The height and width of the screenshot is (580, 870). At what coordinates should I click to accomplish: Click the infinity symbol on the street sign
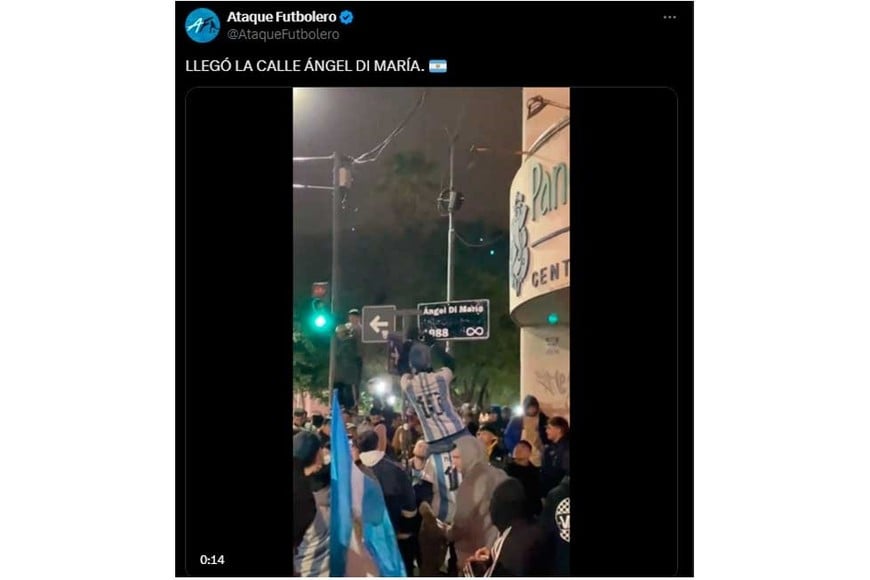point(475,331)
